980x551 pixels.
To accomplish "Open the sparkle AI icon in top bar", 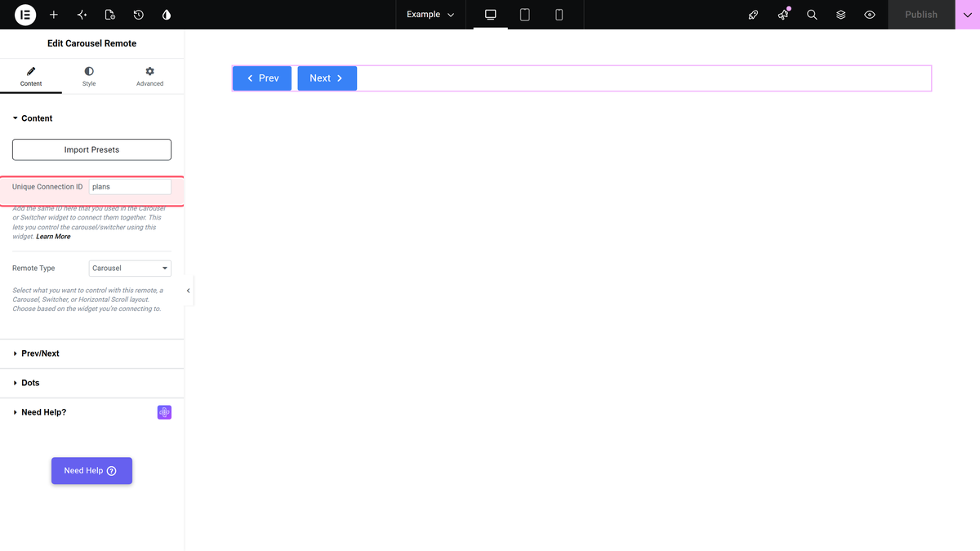I will [x=82, y=15].
